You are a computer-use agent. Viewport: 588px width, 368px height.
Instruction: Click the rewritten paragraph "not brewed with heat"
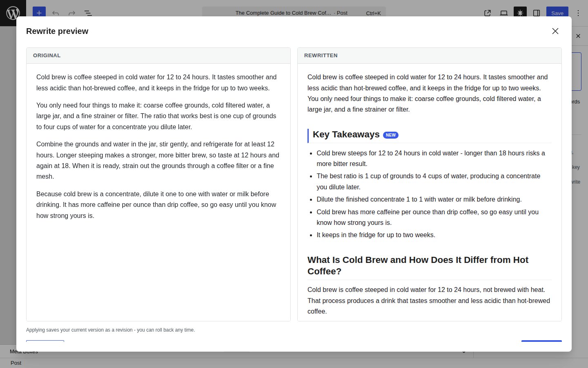pyautogui.click(x=429, y=301)
